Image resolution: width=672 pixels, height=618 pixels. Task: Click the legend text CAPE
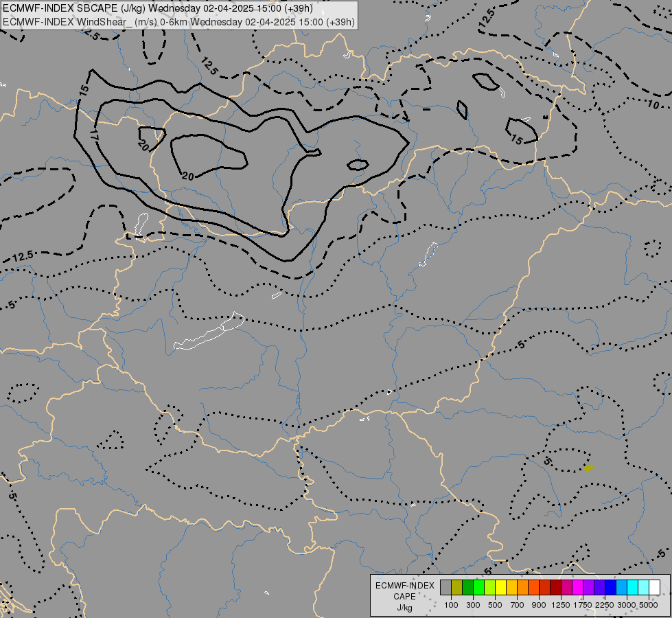[x=404, y=597]
